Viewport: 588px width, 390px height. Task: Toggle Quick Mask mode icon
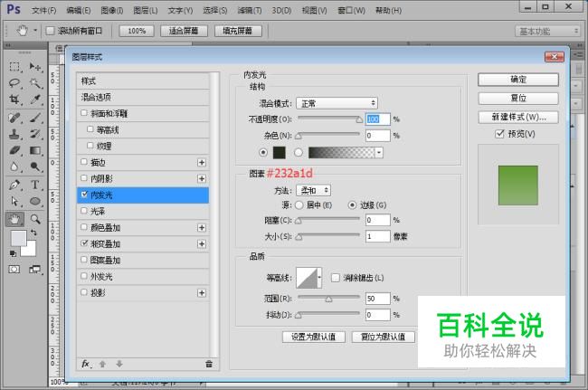(x=14, y=270)
